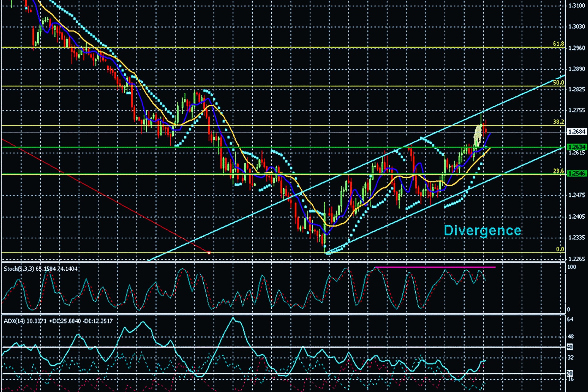This screenshot has width=588, height=392.
Task: Click the 50.0 Fibonacci level label
Action: click(x=558, y=82)
